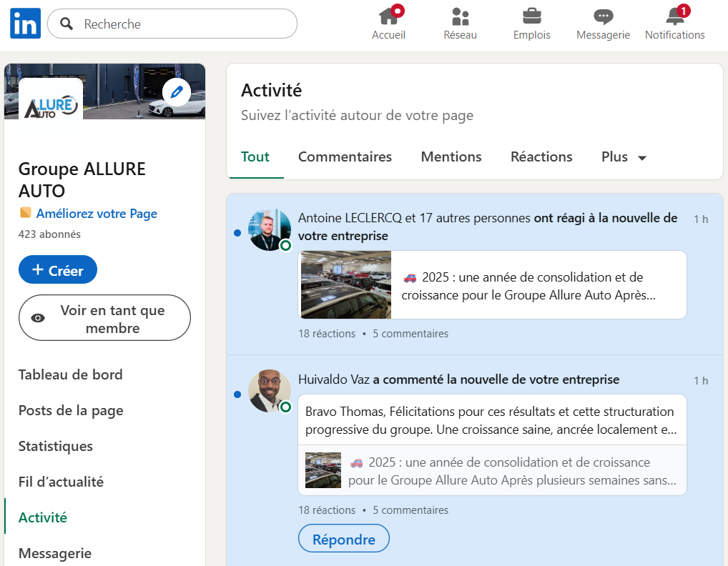
Task: Open the Accueil home icon
Action: pyautogui.click(x=388, y=16)
